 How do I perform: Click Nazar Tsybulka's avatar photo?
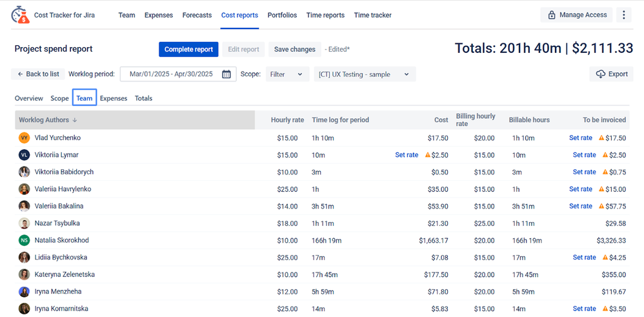click(25, 223)
